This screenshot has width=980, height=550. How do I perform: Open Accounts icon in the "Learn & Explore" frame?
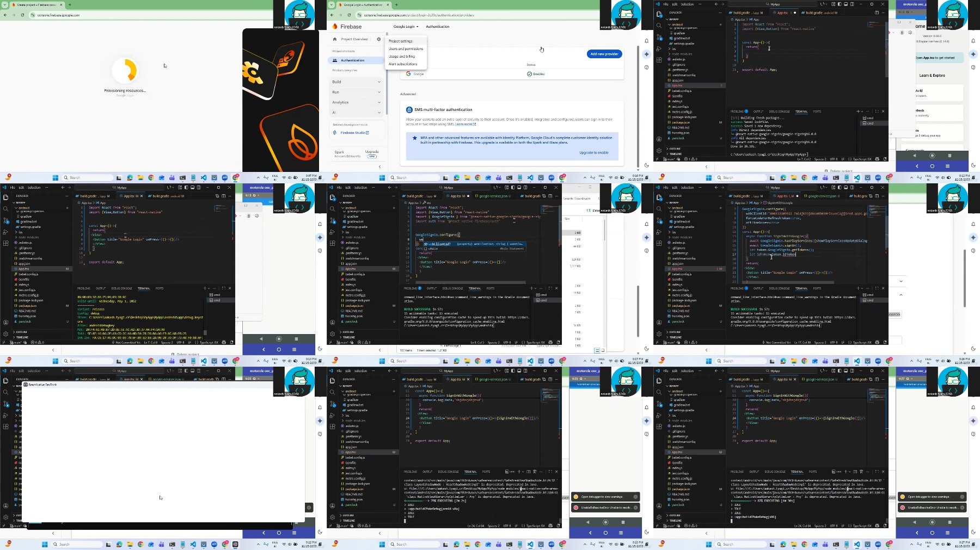(659, 139)
